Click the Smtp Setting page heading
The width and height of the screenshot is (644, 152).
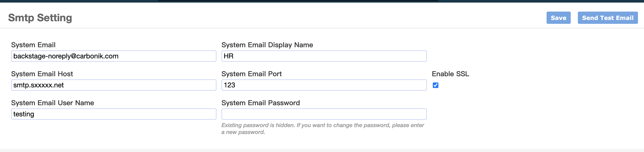click(x=40, y=18)
